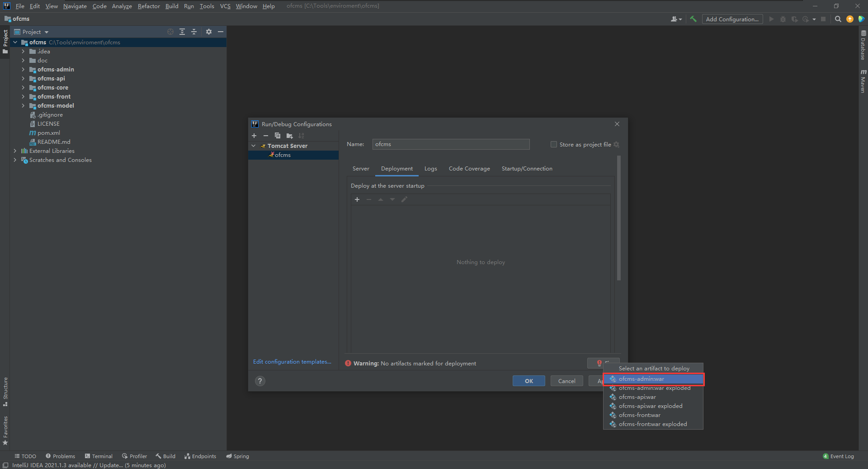The height and width of the screenshot is (469, 868).
Task: Switch to the Logs tab
Action: (430, 169)
